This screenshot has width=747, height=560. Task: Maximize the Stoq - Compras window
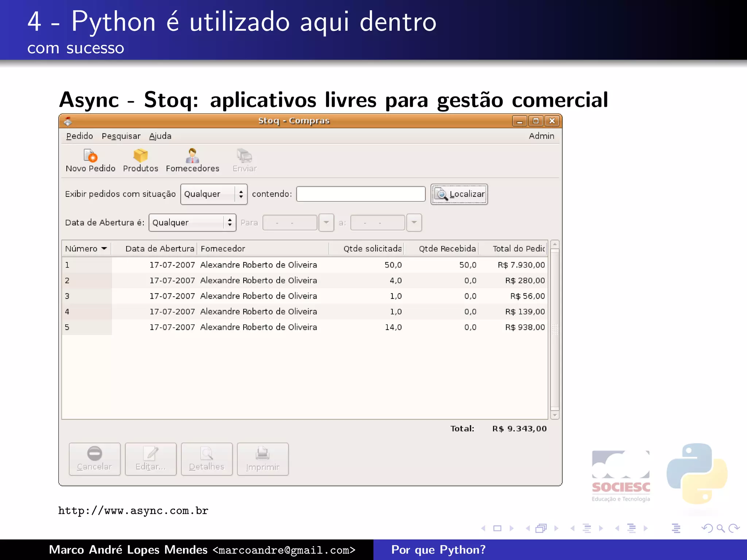536,121
